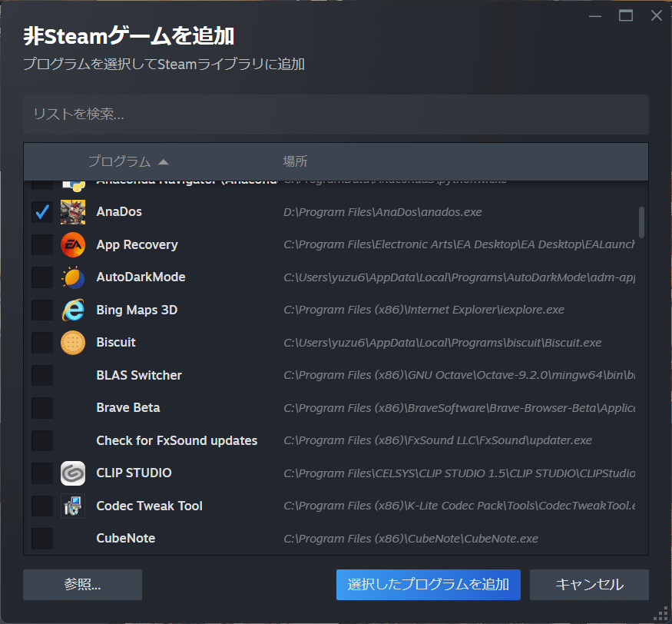The width and height of the screenshot is (672, 624).
Task: Check the App Recovery checkbox
Action: click(x=42, y=244)
